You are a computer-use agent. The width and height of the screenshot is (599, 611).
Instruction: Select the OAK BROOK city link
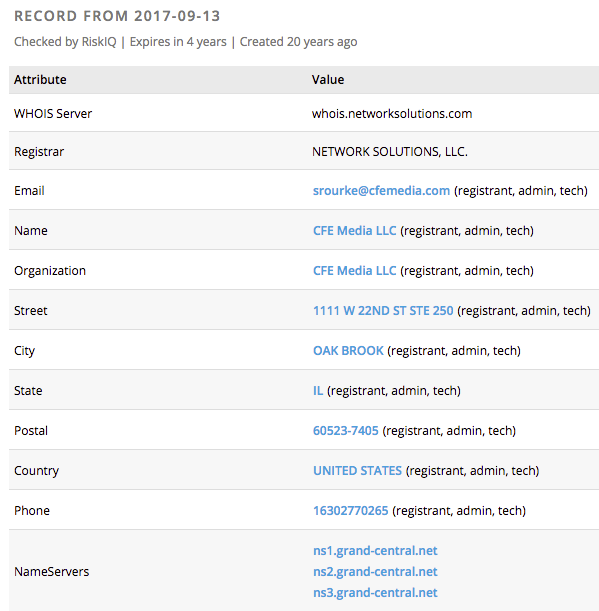[x=348, y=351]
